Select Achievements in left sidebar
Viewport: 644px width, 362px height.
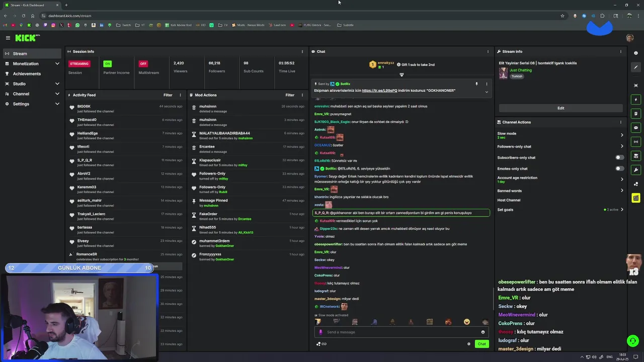click(32, 74)
